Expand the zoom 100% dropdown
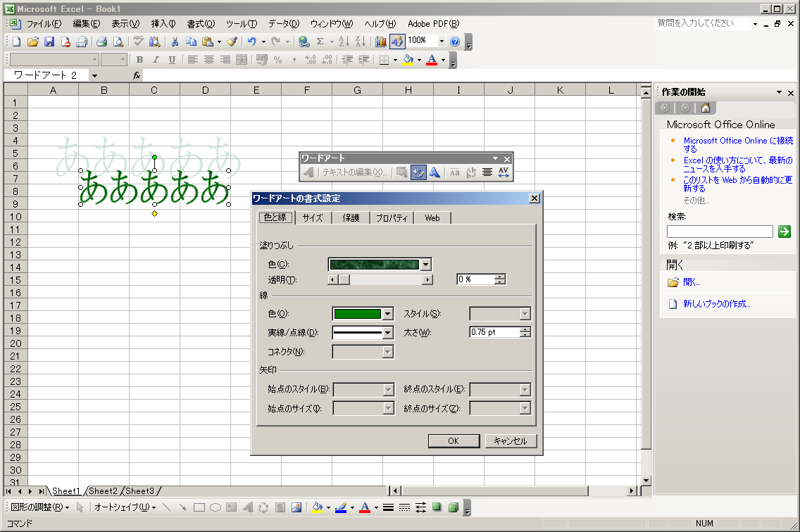 coord(442,42)
